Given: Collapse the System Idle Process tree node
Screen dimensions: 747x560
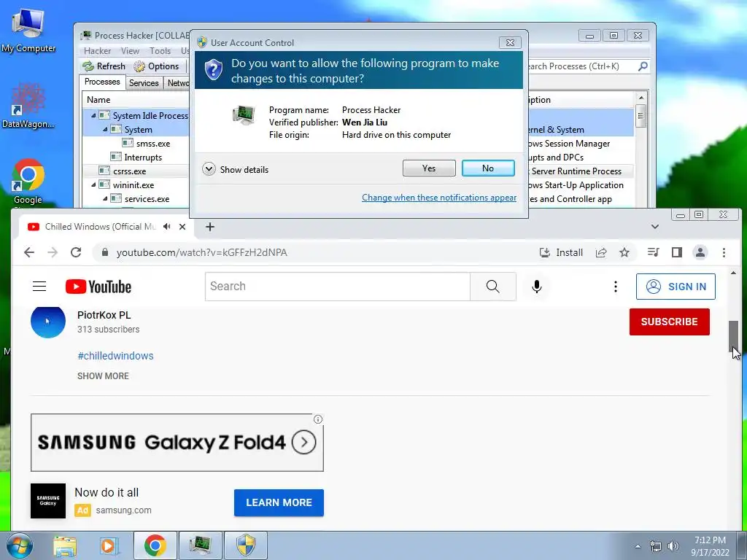Looking at the screenshot, I should [93, 115].
